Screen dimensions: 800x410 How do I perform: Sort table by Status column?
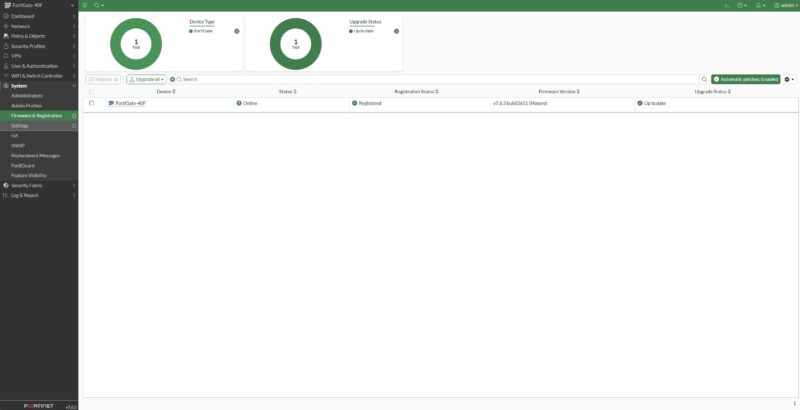(x=287, y=92)
